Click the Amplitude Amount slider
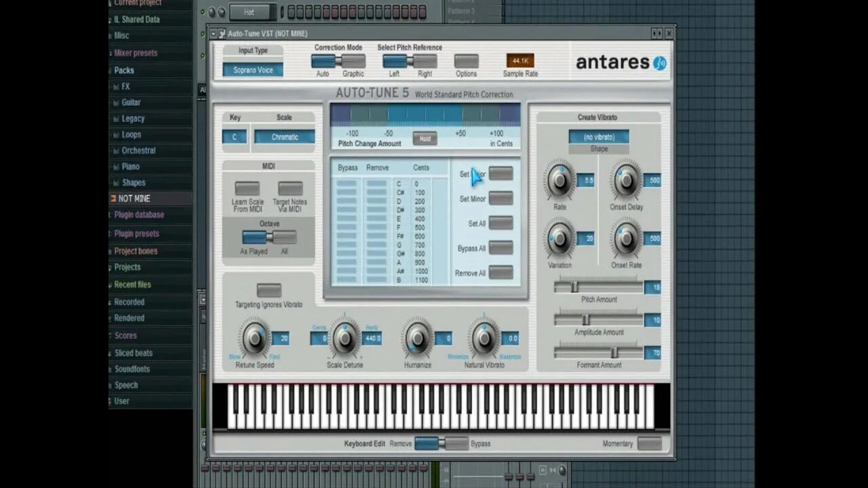This screenshot has height=488, width=868. click(598, 319)
